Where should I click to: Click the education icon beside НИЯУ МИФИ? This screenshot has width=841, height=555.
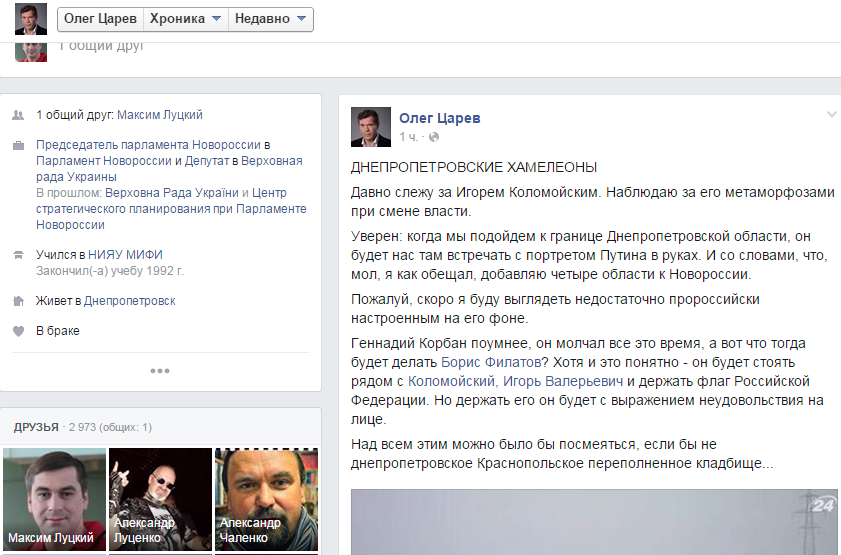click(18, 255)
